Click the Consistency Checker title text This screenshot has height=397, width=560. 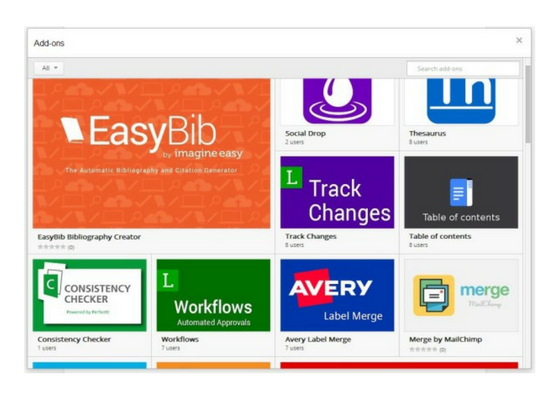(74, 340)
